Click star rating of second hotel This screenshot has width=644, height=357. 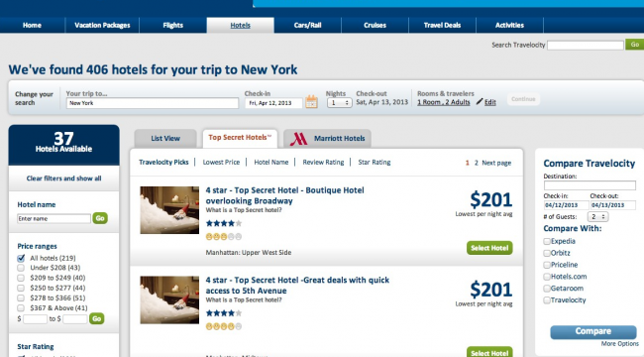[x=224, y=313]
